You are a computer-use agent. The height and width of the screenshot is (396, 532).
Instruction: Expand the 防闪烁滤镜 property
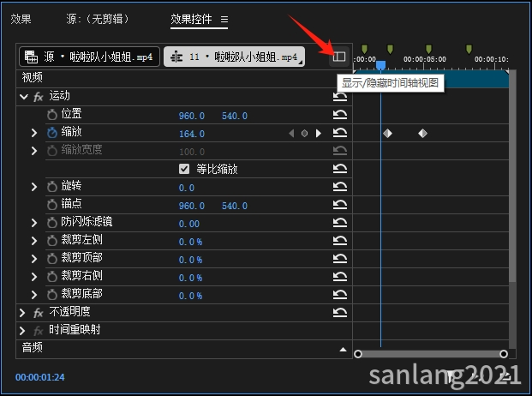(34, 223)
